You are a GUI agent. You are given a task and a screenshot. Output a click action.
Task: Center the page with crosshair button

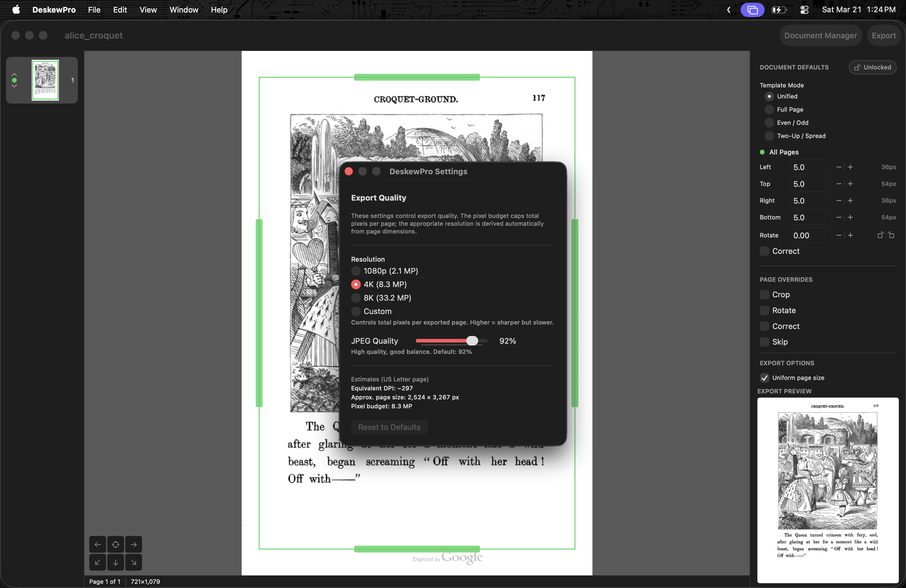(115, 544)
